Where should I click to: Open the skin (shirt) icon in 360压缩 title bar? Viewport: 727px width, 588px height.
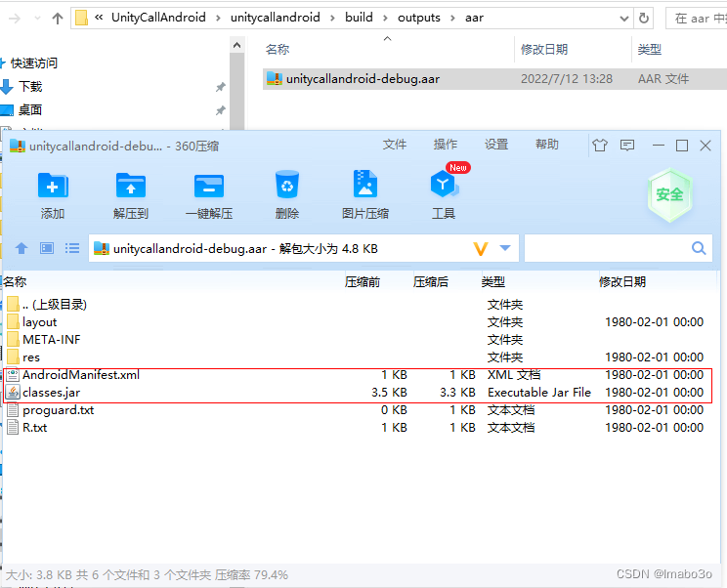pos(600,146)
